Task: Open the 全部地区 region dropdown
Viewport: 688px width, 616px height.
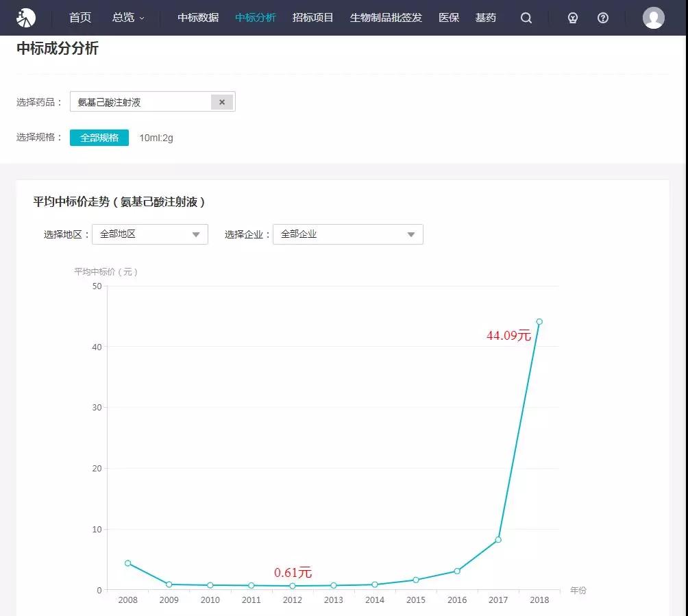Action: point(149,234)
